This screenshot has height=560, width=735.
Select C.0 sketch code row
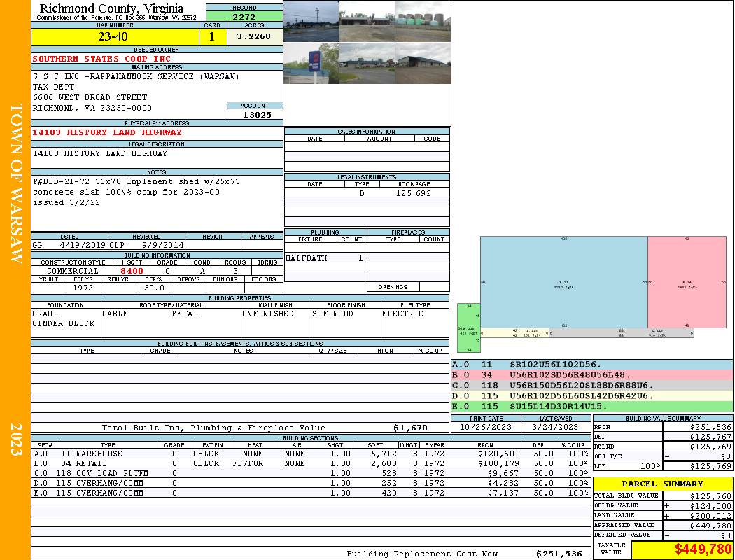coord(592,385)
